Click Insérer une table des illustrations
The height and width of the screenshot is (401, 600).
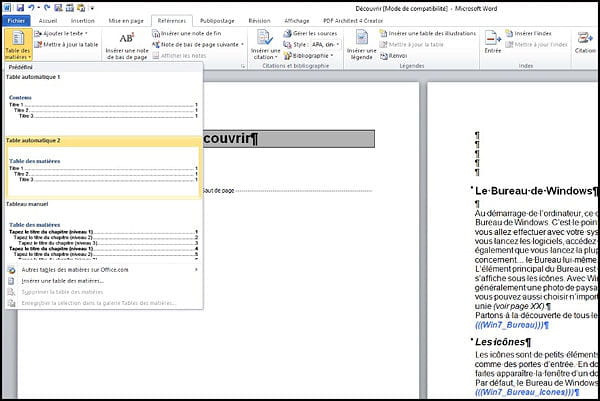[427, 34]
